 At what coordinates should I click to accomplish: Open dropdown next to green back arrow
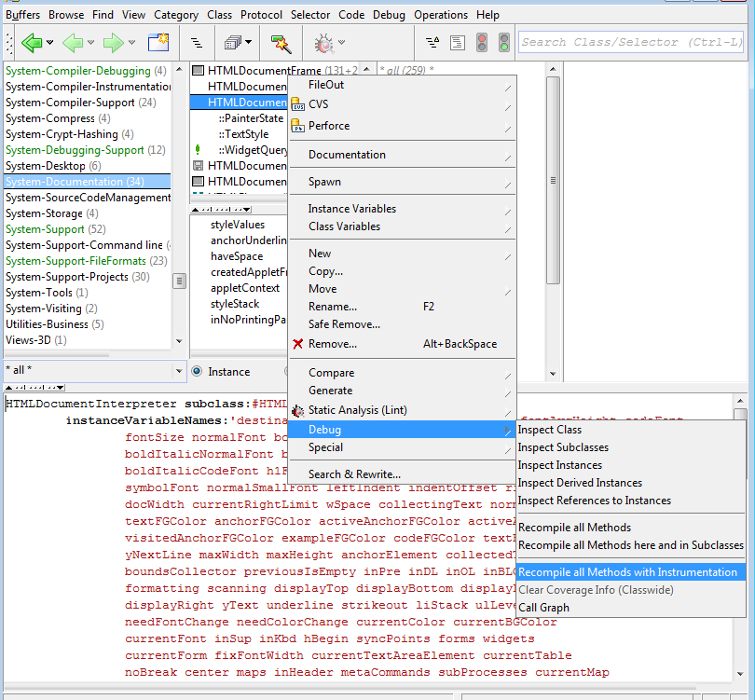coord(49,42)
